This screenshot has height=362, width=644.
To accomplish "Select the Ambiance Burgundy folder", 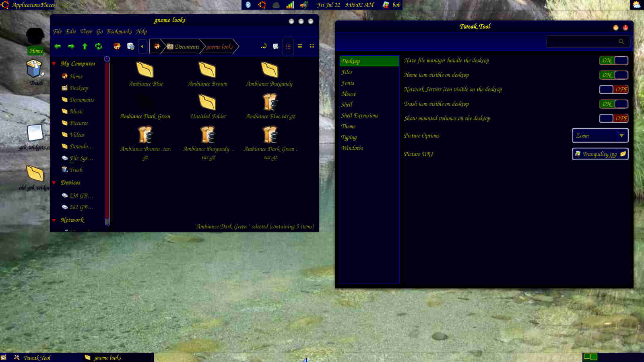I will point(269,74).
